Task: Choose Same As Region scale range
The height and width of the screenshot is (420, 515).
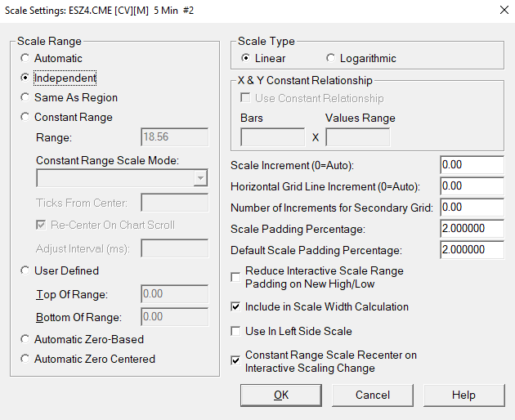Action: pyautogui.click(x=26, y=98)
